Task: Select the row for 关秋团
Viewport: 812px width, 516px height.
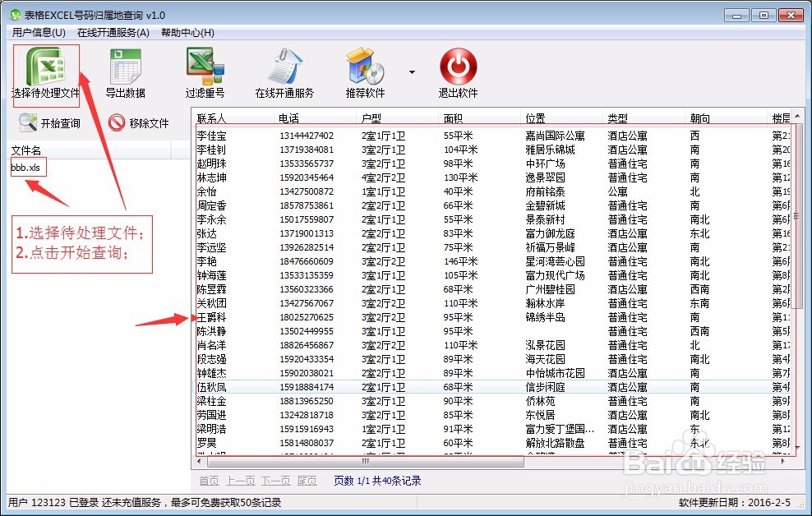Action: 491,303
